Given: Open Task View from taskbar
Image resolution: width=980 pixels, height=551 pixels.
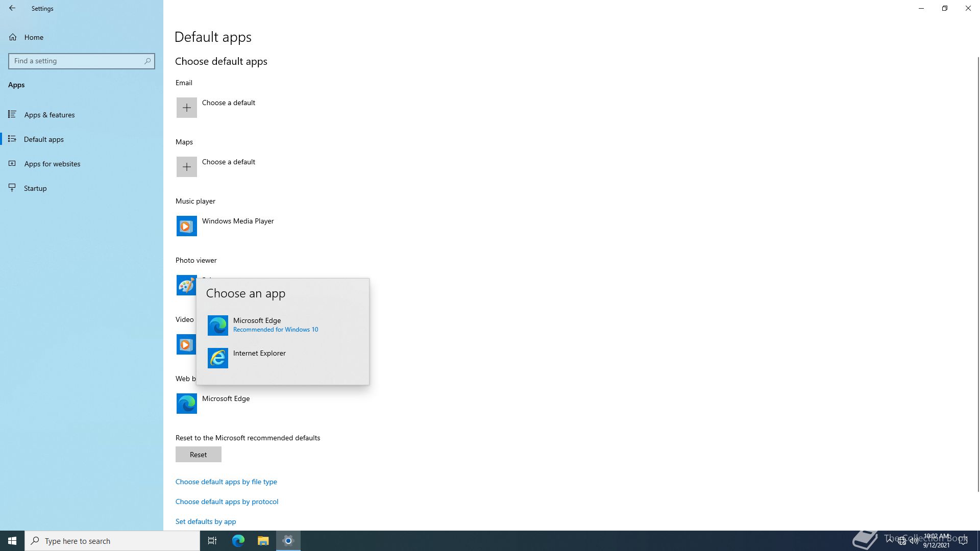Looking at the screenshot, I should (212, 541).
